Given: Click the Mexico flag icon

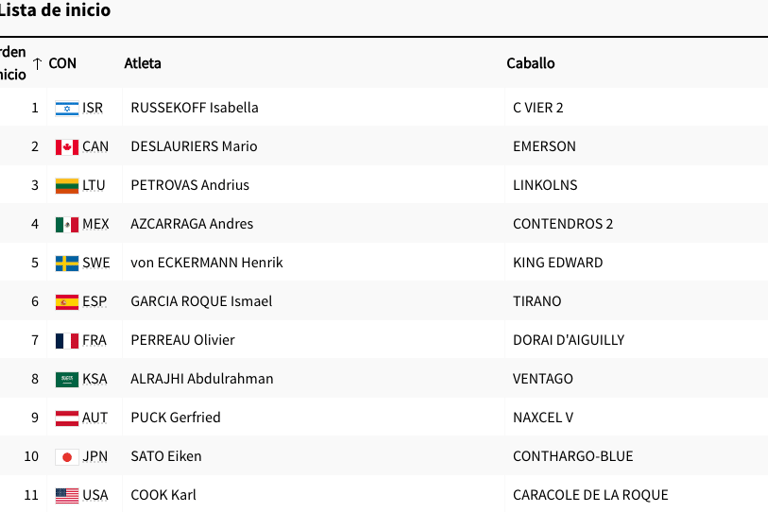Looking at the screenshot, I should pos(67,225).
